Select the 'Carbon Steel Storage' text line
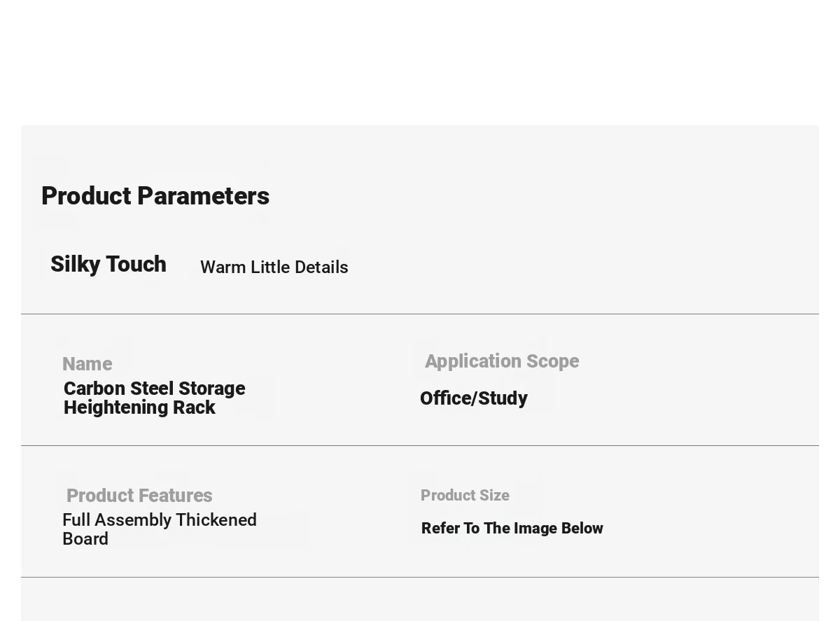 click(154, 389)
